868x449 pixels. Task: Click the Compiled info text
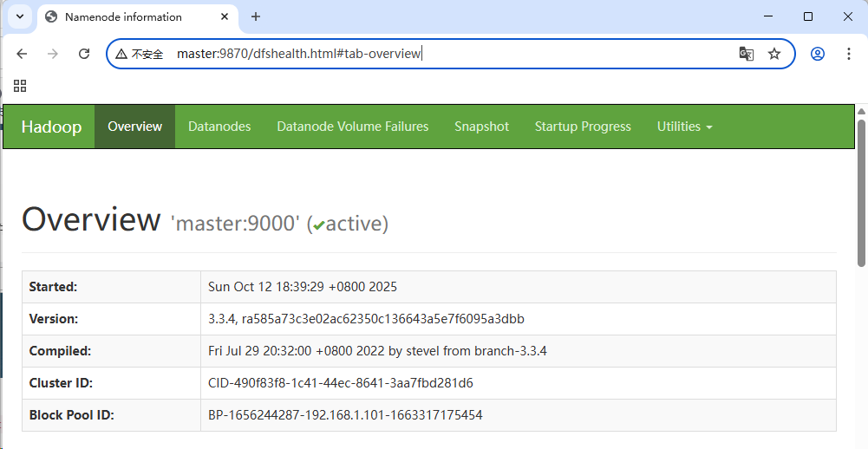(x=377, y=351)
